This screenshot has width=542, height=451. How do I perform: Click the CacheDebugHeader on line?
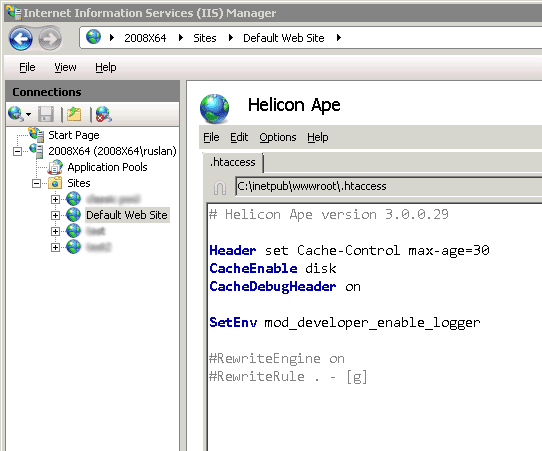point(285,286)
